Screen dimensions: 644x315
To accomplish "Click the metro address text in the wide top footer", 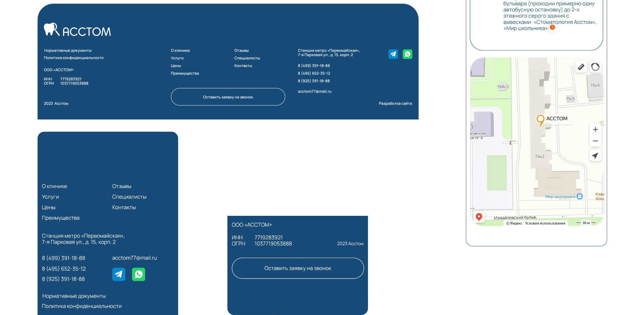I will click(329, 53).
